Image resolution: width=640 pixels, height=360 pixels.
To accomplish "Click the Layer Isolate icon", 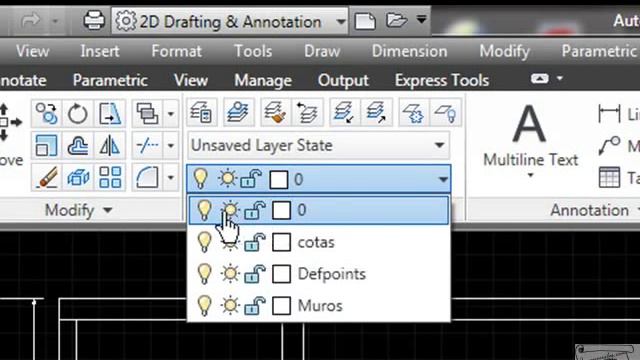I will 344,112.
